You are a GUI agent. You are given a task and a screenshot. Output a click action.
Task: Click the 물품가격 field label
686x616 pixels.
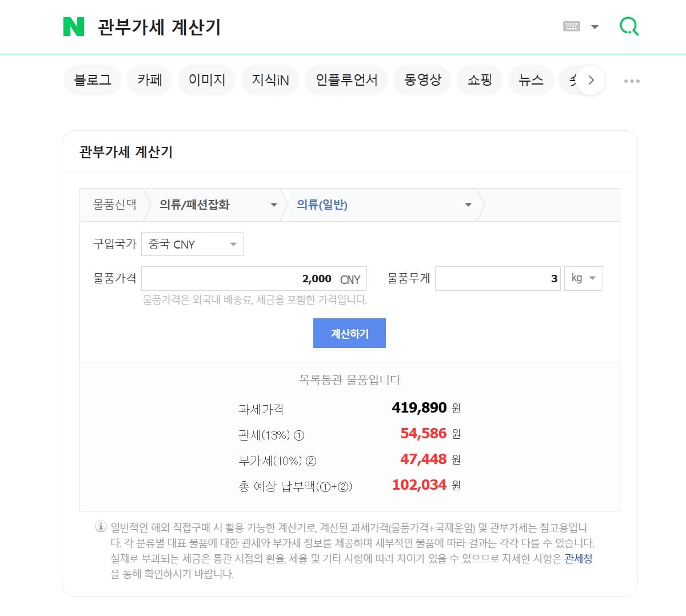[x=115, y=278]
